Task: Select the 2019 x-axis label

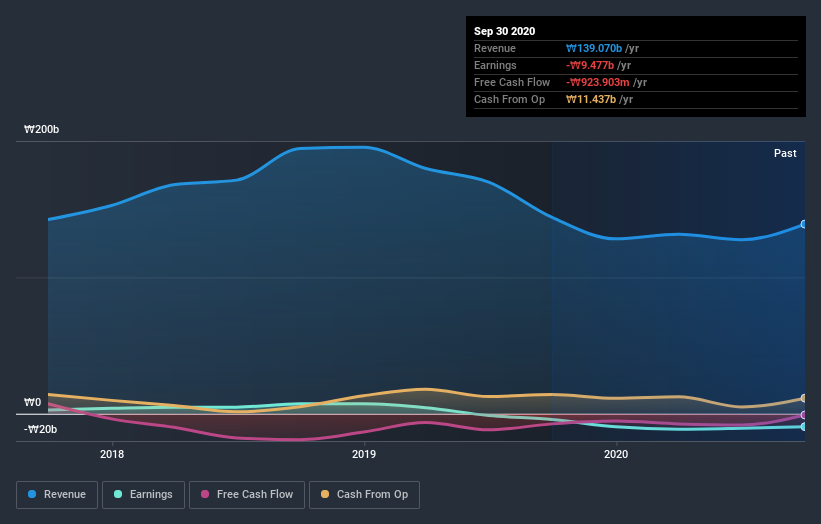Action: [364, 454]
